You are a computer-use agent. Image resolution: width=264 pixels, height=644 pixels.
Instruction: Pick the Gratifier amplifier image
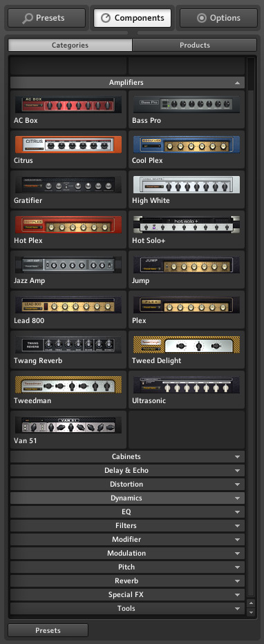(68, 185)
